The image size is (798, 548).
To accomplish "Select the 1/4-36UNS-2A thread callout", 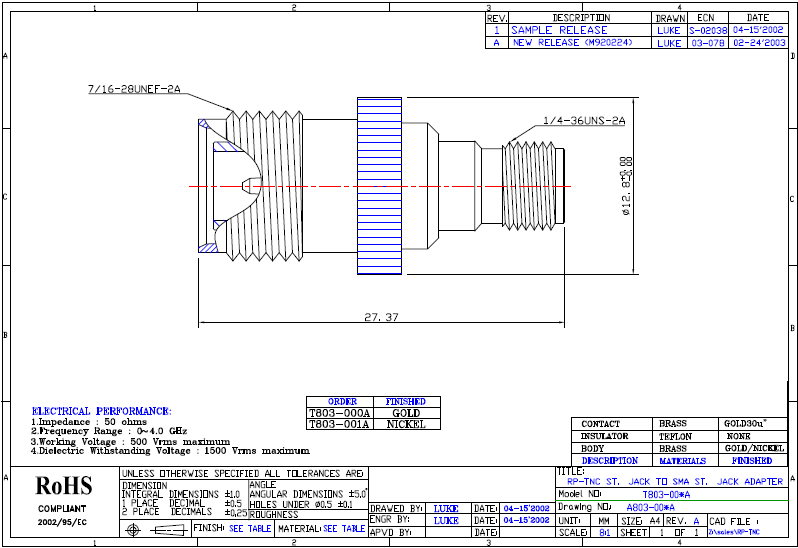I will (x=583, y=121).
